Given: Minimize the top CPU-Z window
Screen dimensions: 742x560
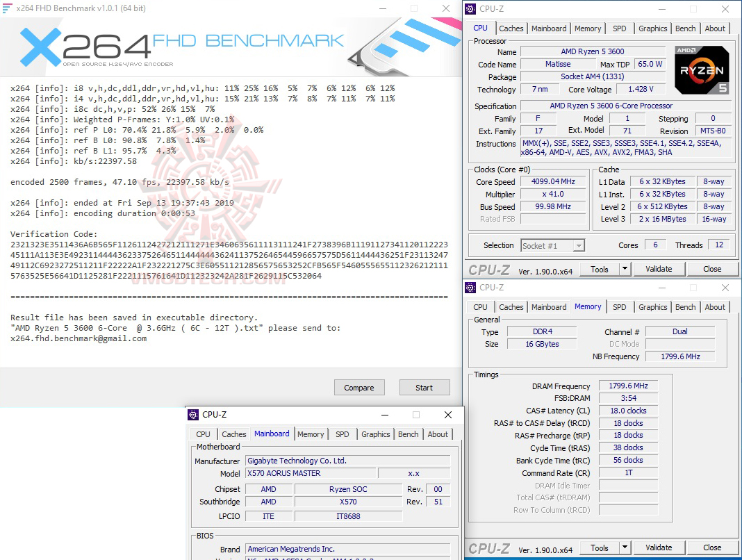Looking at the screenshot, I should pyautogui.click(x=662, y=9).
